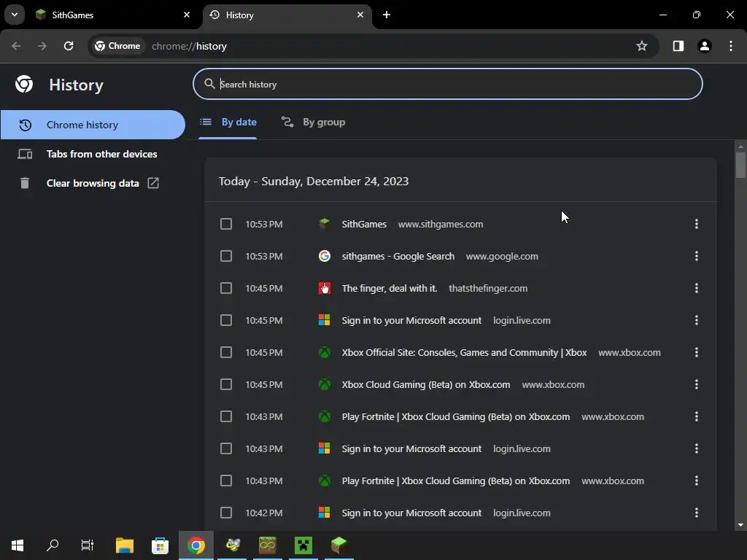
Task: Close the SithGames tab
Action: click(x=187, y=15)
